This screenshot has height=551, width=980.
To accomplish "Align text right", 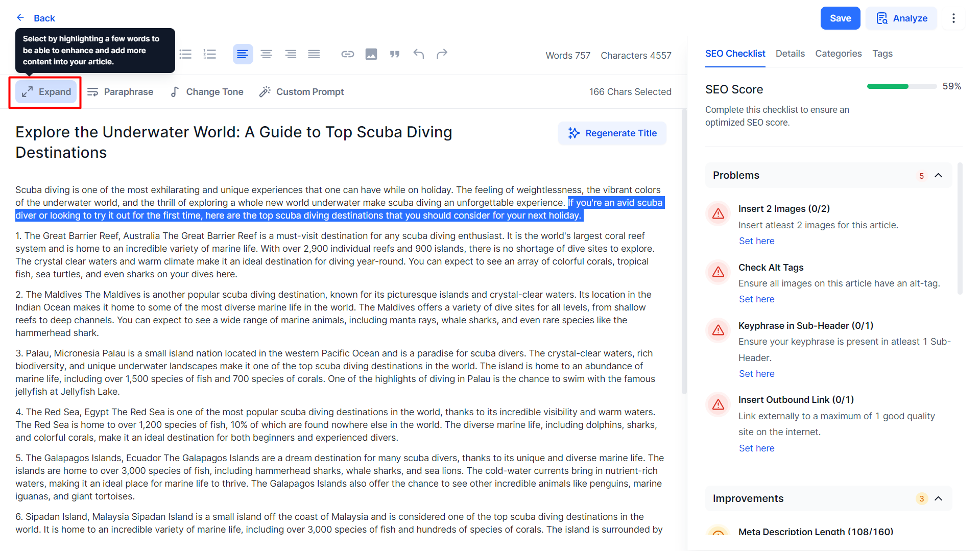I will click(291, 54).
